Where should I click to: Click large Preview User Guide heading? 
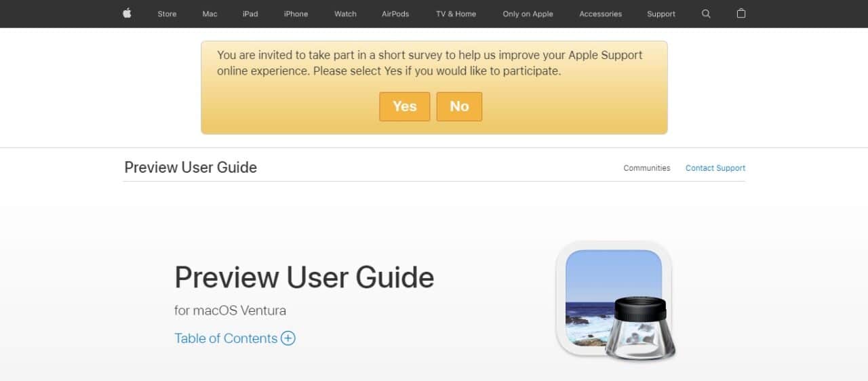pyautogui.click(x=304, y=277)
